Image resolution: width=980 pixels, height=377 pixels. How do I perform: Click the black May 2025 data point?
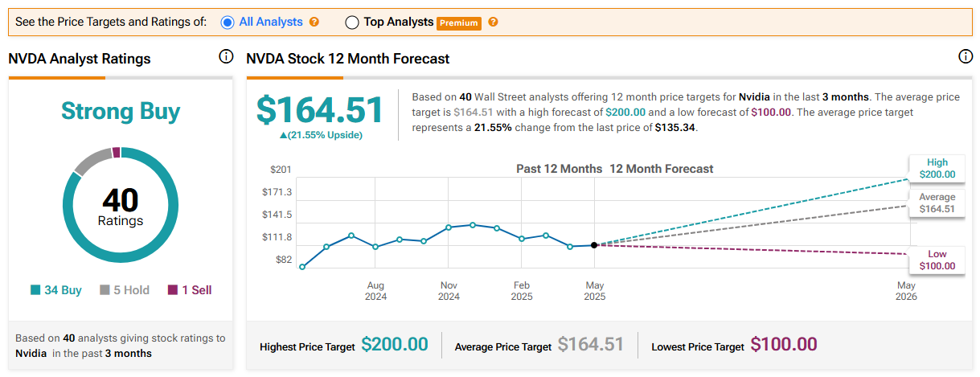[594, 245]
